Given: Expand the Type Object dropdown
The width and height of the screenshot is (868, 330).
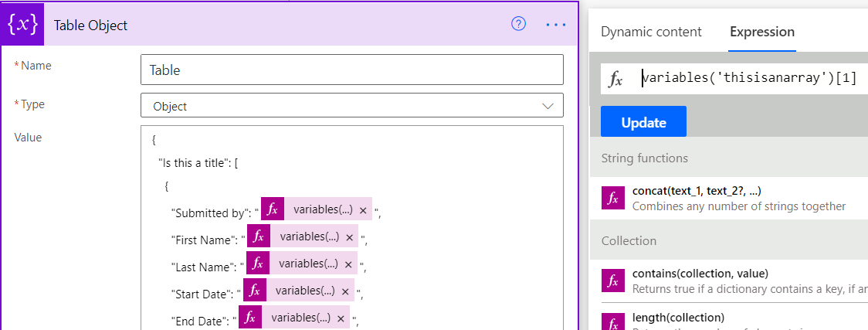Looking at the screenshot, I should (352, 106).
